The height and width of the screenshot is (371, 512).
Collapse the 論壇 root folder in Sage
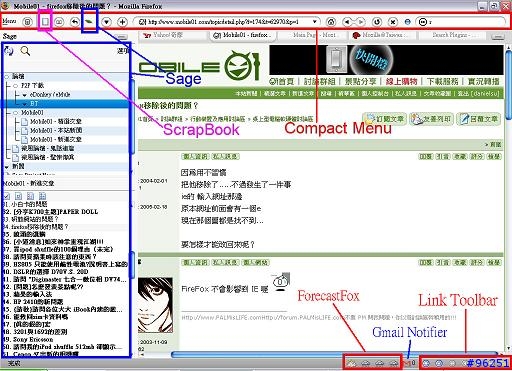[x=6, y=77]
